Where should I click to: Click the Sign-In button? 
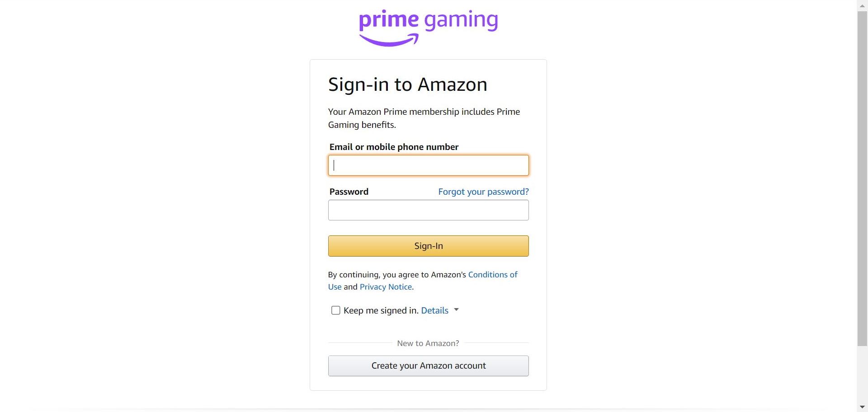[x=428, y=246]
